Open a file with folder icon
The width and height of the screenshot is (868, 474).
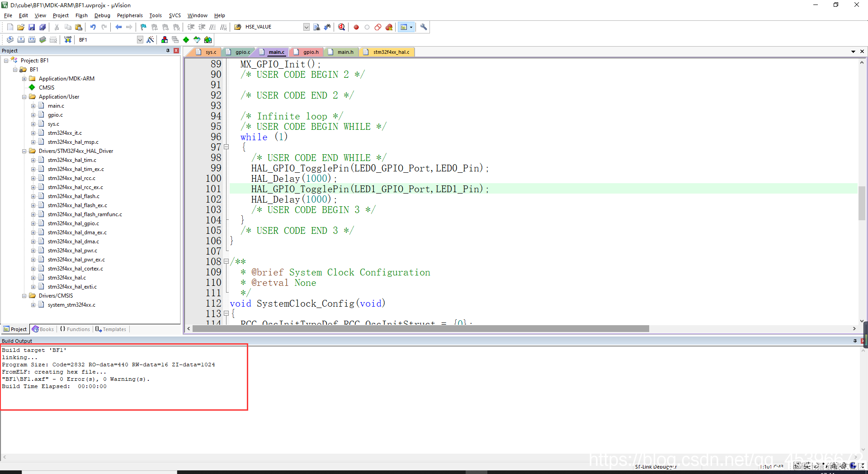pos(21,27)
